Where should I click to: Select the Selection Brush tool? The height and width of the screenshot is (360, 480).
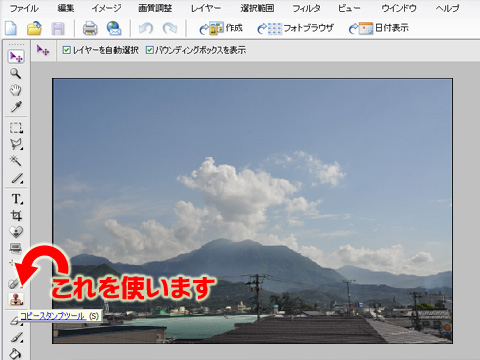tap(16, 178)
